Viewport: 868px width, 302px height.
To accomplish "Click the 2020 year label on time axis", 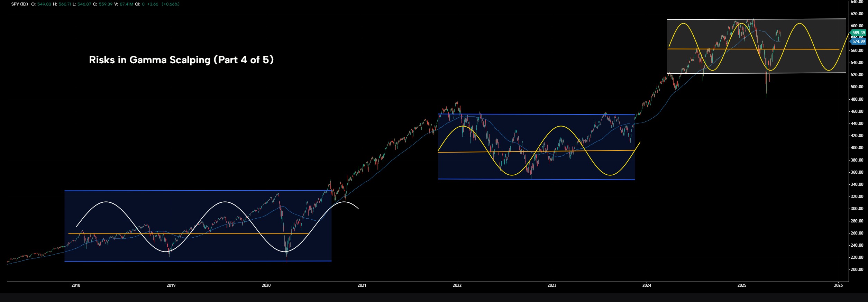I will [266, 285].
